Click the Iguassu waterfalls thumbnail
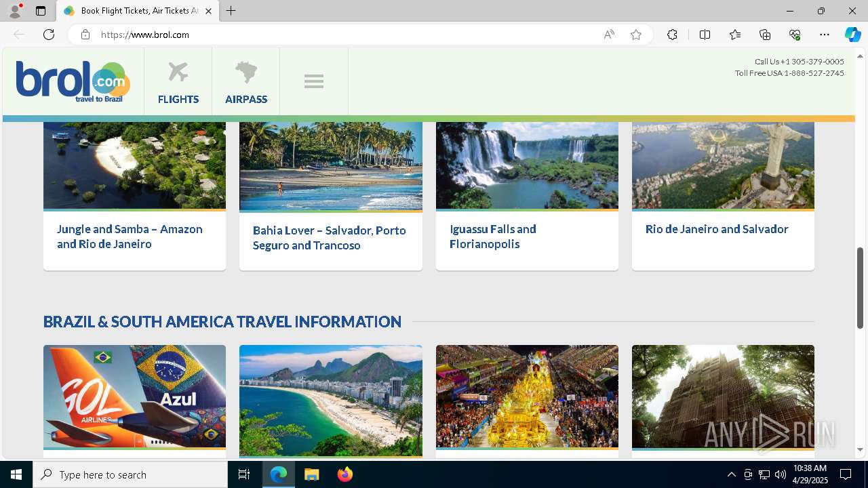868x488 pixels. point(527,165)
